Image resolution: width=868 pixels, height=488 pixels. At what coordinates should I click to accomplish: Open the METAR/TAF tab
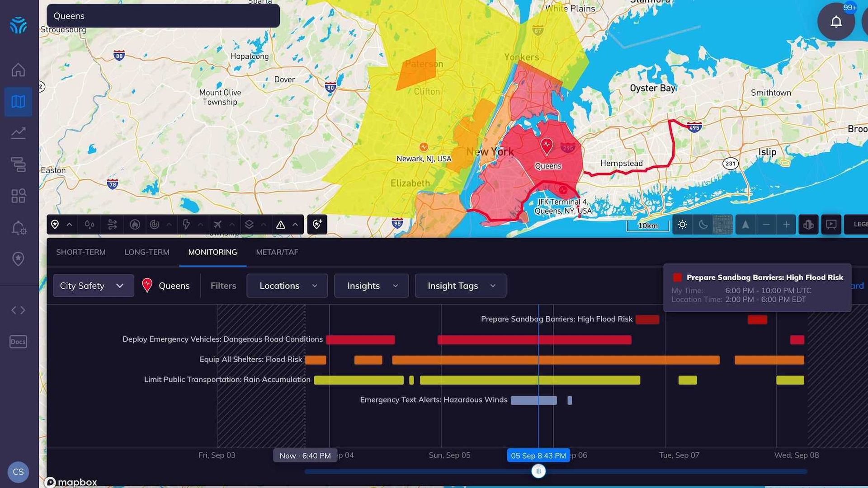tap(277, 252)
